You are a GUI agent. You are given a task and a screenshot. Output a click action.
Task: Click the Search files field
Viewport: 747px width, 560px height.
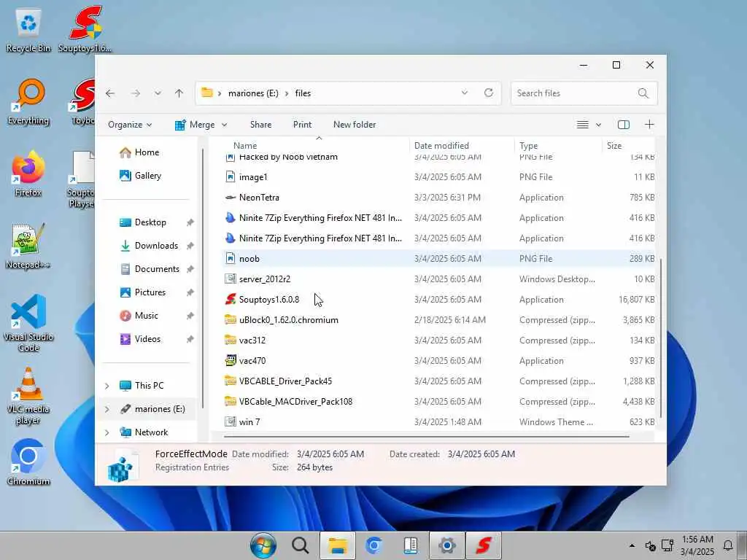[x=584, y=93]
